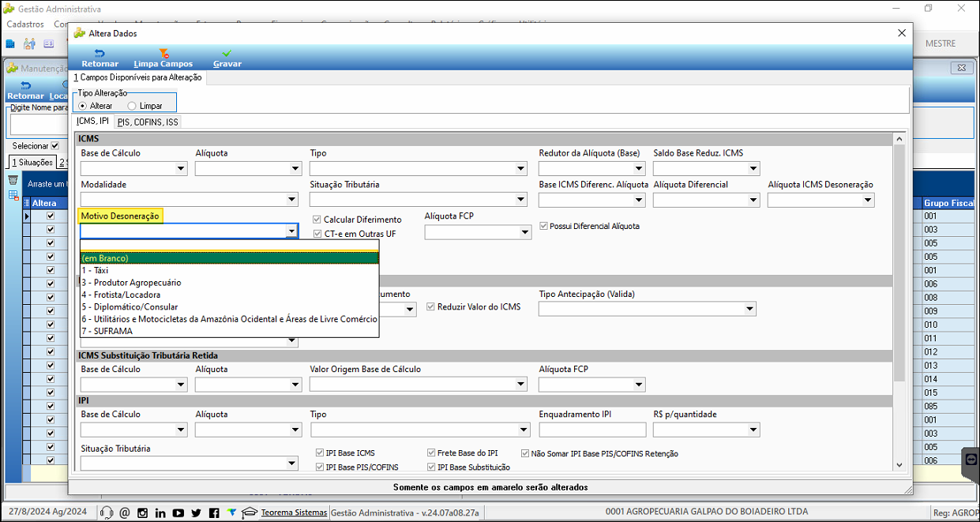Open the Facebook icon in status bar
Screen dimensions: 980x522
[215, 513]
